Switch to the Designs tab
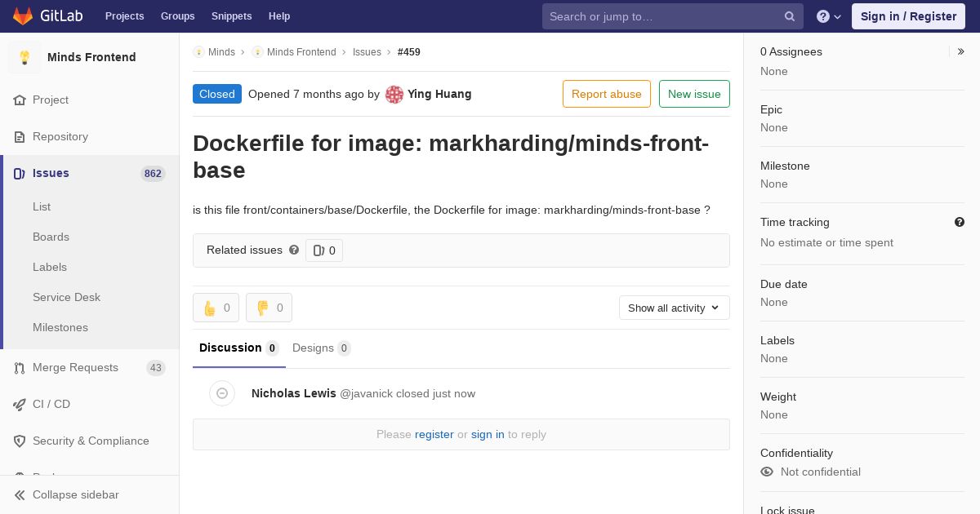The height and width of the screenshot is (514, 980). click(322, 348)
